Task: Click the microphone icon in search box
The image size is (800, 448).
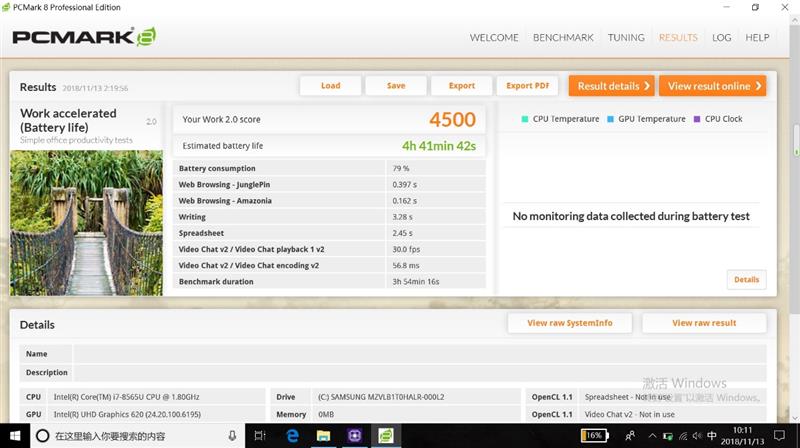Action: (232, 436)
